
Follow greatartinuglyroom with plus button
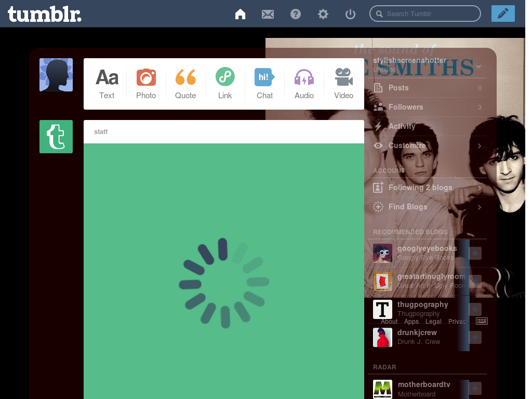click(475, 281)
